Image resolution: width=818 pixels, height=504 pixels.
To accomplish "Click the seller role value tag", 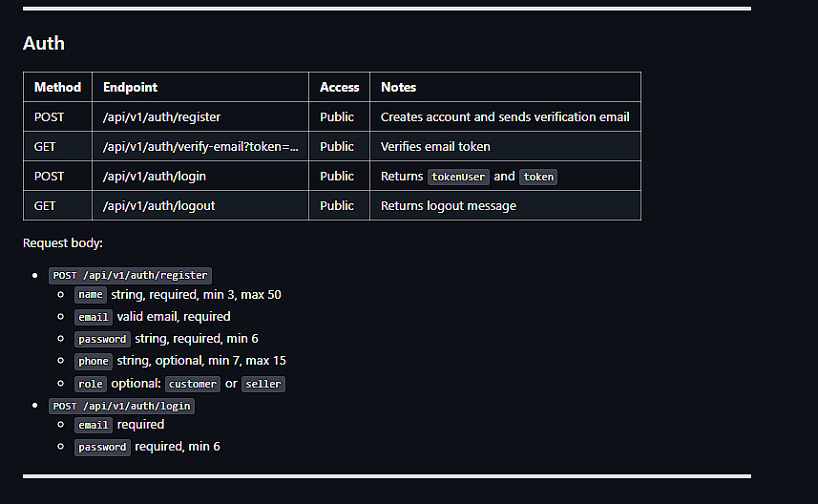I will coord(262,384).
